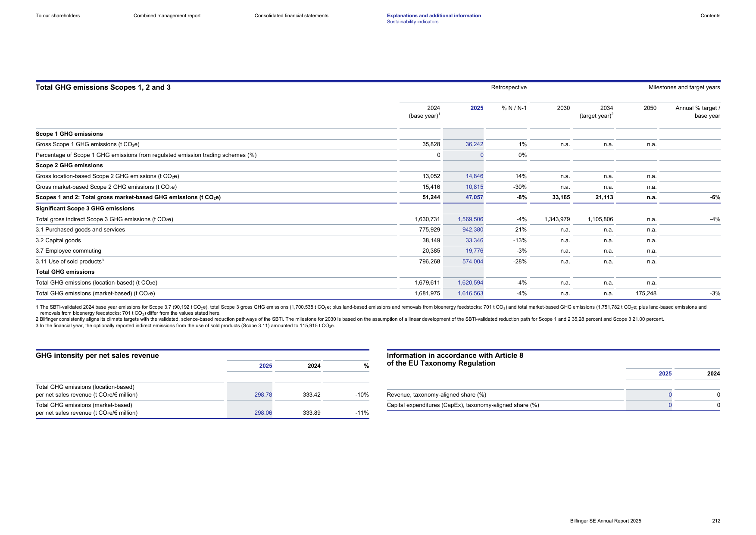Select Explanations and additional information tab
The height and width of the screenshot is (535, 756).
[x=434, y=16]
